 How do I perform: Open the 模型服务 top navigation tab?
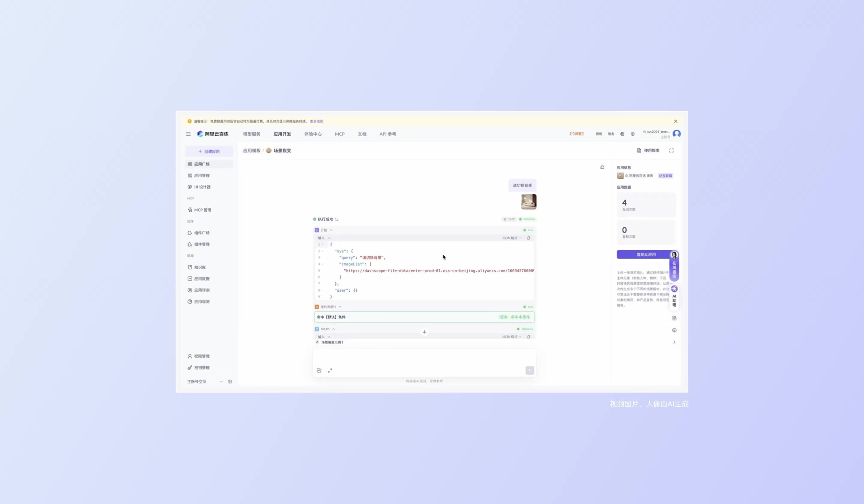click(x=252, y=134)
